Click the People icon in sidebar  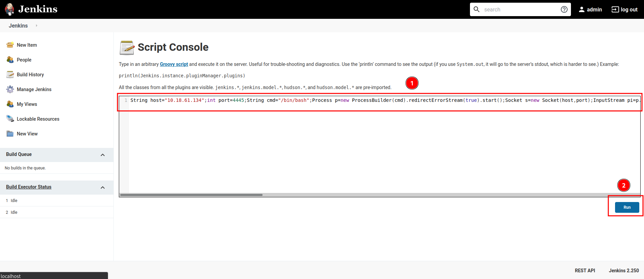tap(10, 60)
